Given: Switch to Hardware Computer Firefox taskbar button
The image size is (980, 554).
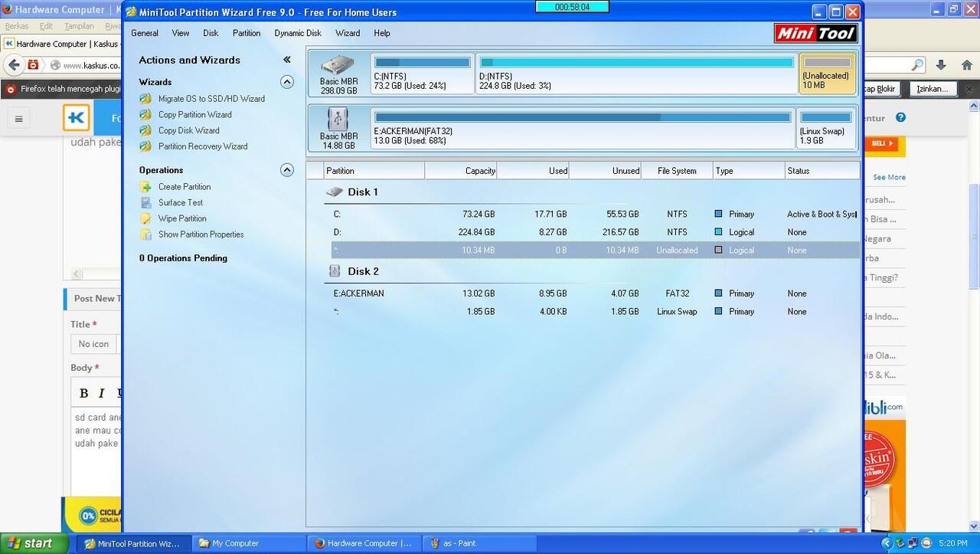Looking at the screenshot, I should 363,543.
